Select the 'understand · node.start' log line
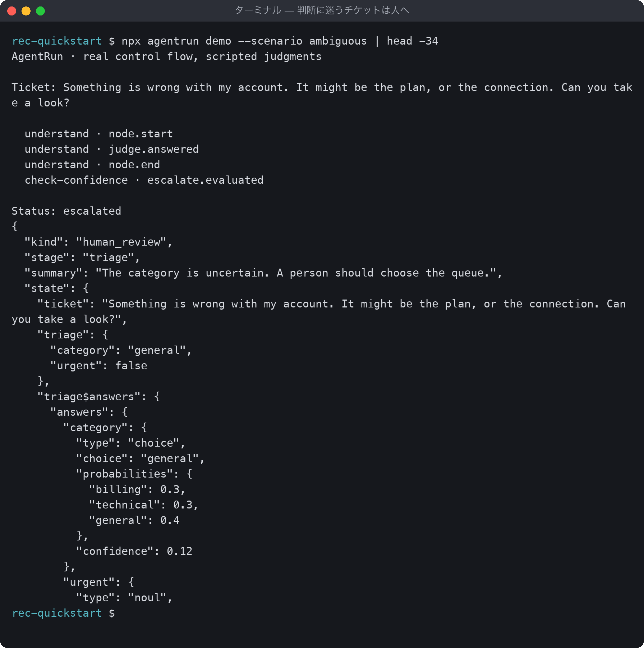The width and height of the screenshot is (644, 648). [99, 134]
